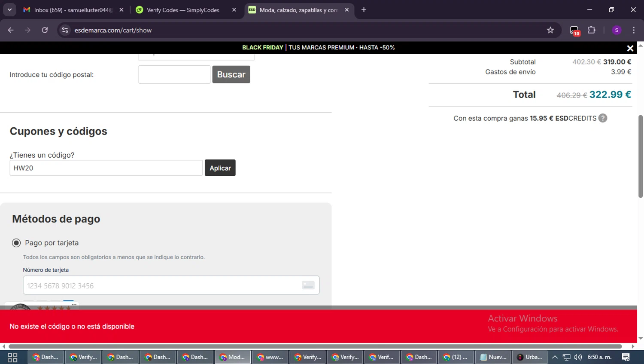Click the vertical page scrollbar

[641, 156]
